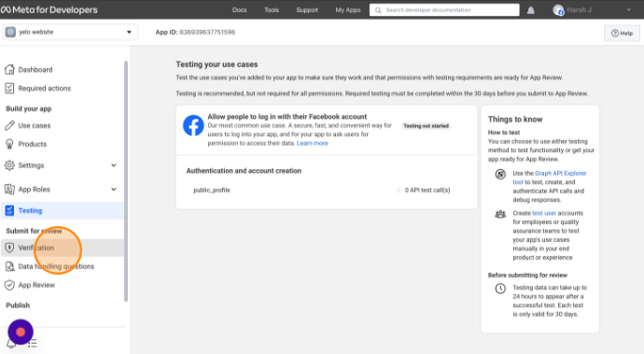This screenshot has height=354, width=644.
Task: Click the Facebook logo in the use case card
Action: [193, 125]
